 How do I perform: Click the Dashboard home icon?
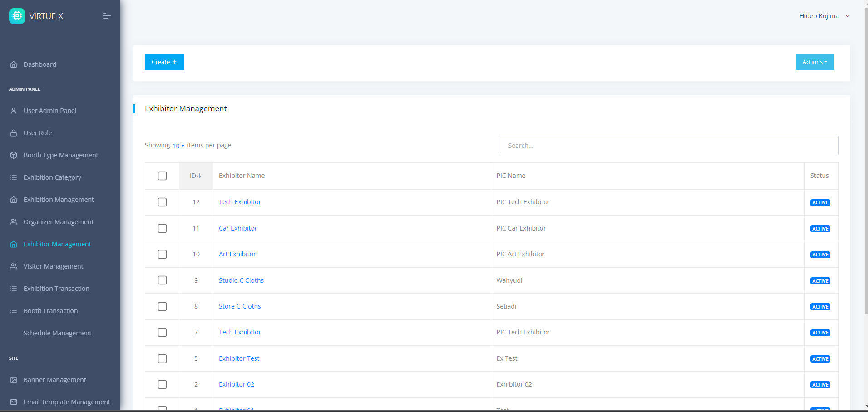[x=14, y=64]
